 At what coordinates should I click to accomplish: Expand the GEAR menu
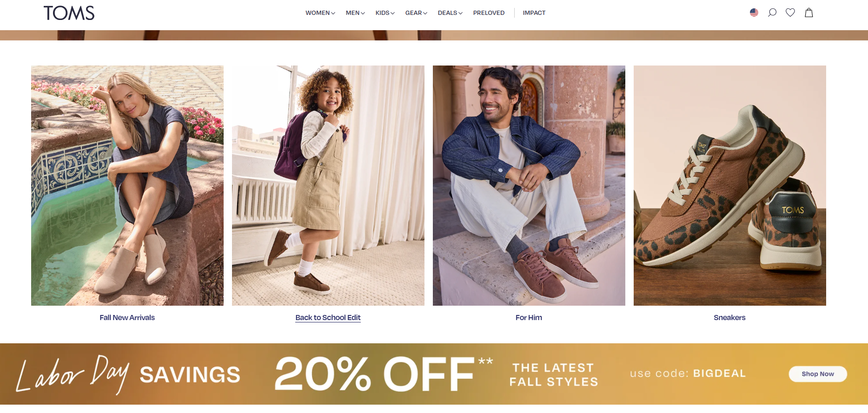pyautogui.click(x=416, y=13)
